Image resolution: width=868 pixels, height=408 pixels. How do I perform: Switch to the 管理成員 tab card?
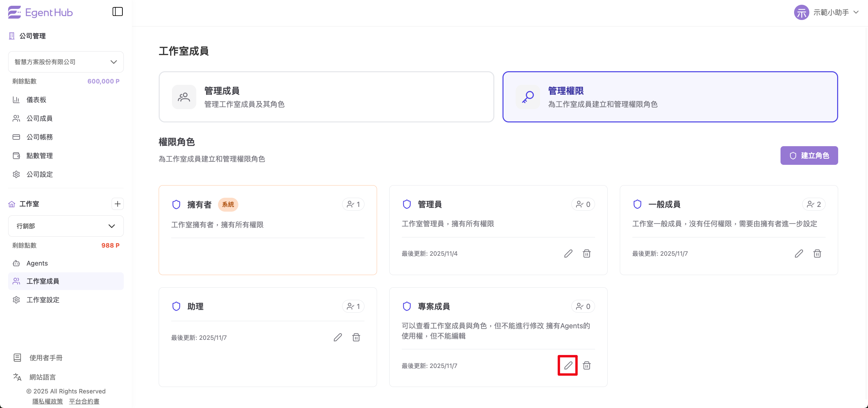click(326, 97)
